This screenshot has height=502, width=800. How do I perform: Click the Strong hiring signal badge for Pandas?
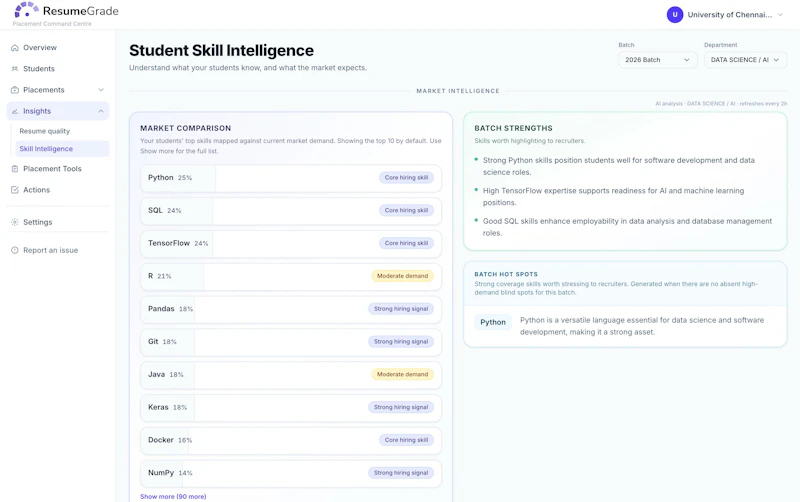[x=401, y=309]
